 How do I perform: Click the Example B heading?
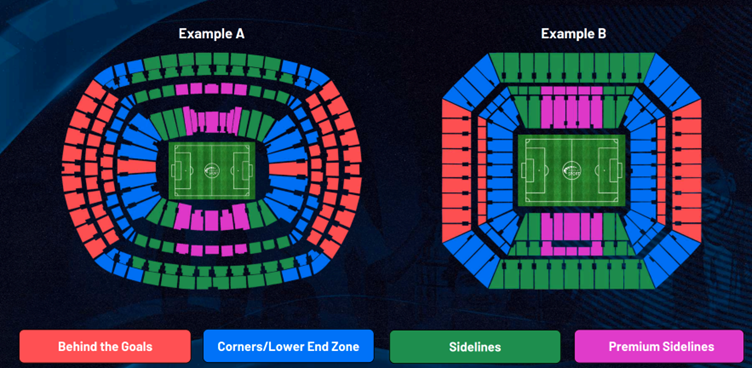tap(574, 34)
